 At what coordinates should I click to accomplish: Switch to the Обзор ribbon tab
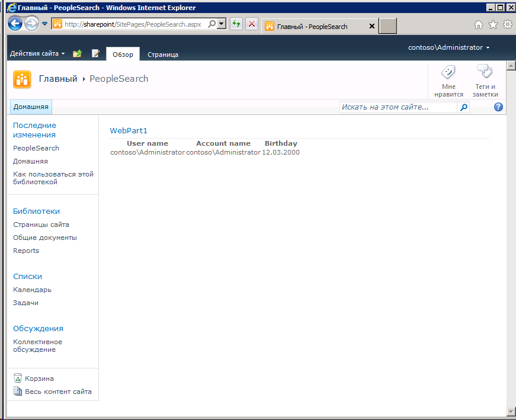coord(123,54)
